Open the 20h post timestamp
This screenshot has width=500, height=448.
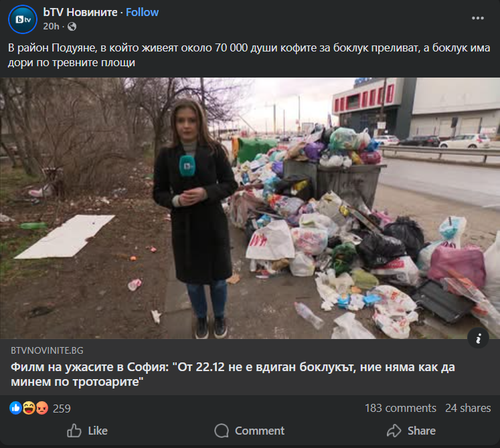pyautogui.click(x=51, y=27)
